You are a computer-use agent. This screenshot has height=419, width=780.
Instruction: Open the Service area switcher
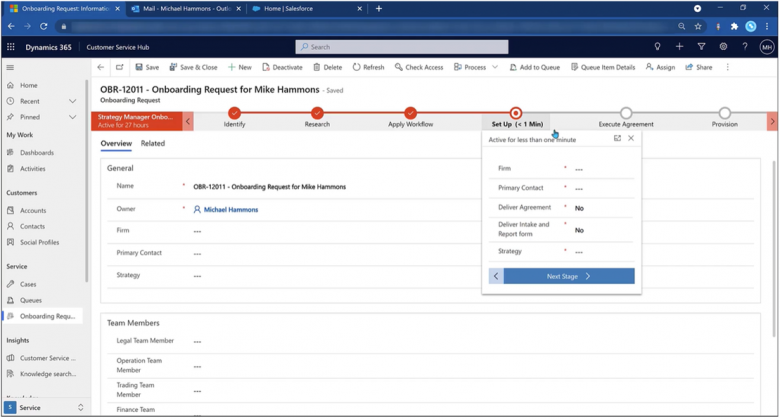click(45, 408)
